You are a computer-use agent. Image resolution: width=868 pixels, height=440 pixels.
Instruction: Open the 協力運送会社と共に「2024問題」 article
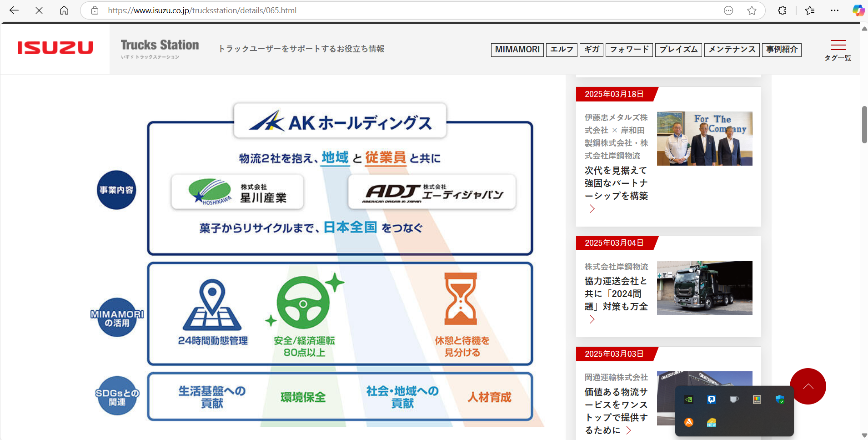616,294
